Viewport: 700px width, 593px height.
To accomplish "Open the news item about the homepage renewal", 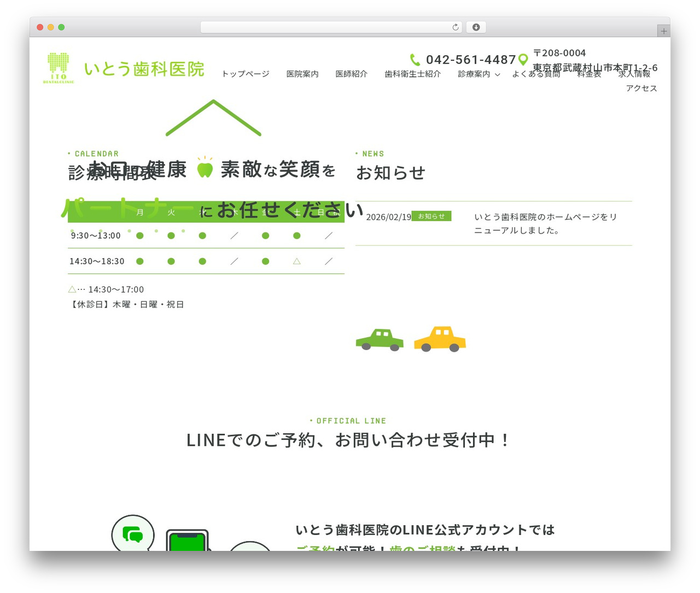I will (x=546, y=224).
